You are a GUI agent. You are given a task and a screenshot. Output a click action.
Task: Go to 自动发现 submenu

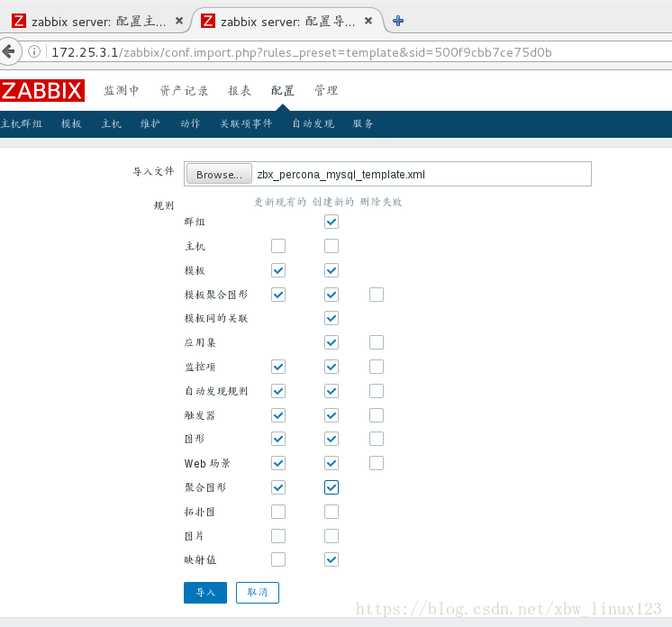313,123
